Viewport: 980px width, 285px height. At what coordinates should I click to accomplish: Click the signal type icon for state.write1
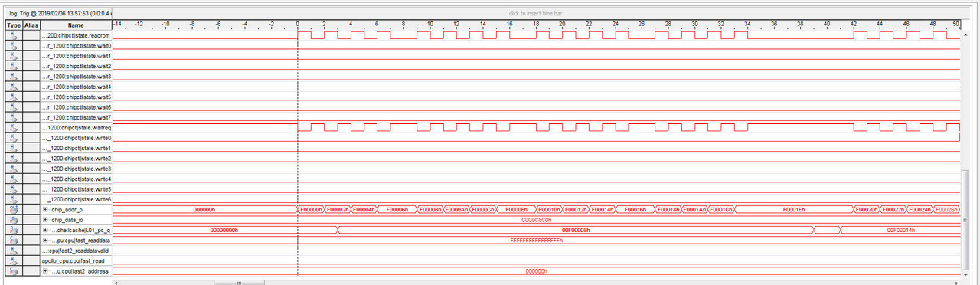click(x=14, y=148)
